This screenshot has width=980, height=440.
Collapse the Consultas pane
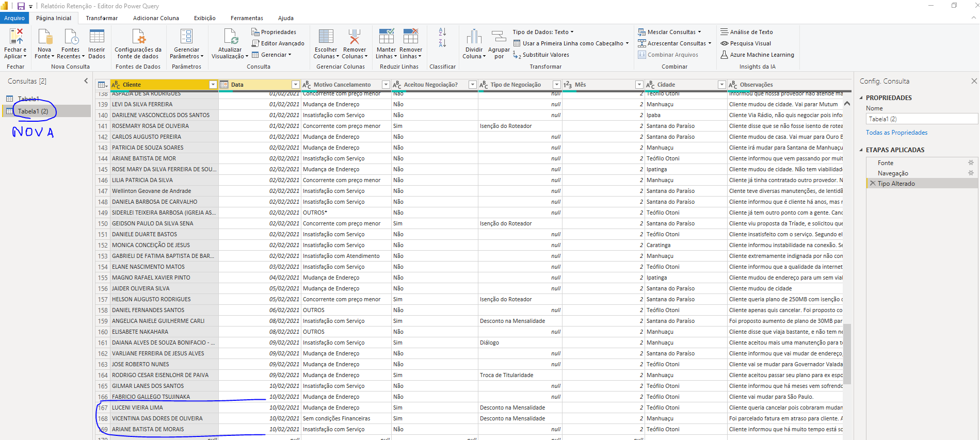(x=86, y=81)
